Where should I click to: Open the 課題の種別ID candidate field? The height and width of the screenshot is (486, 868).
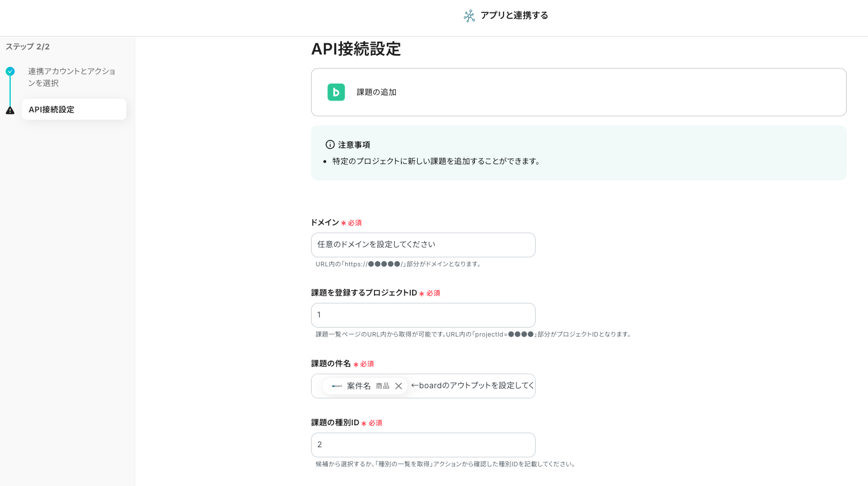[x=423, y=445]
